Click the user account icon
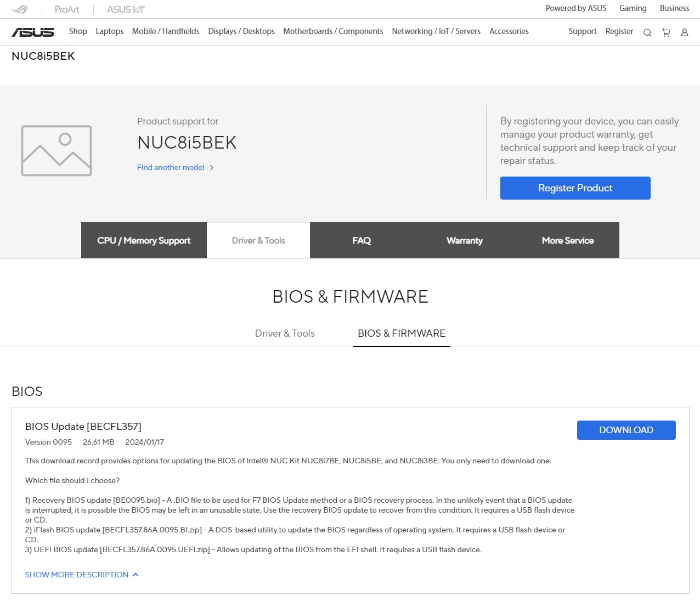The height and width of the screenshot is (607, 700). pos(685,33)
